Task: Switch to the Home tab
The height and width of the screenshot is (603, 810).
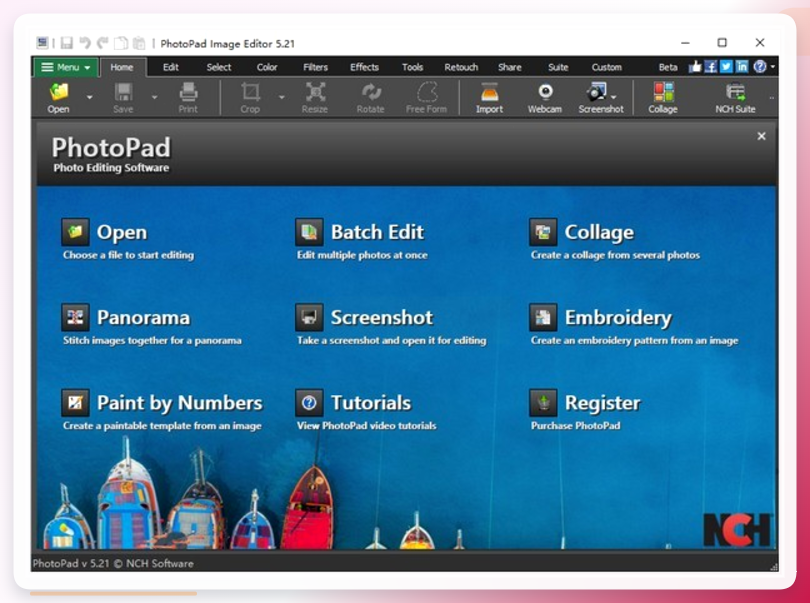Action: (x=122, y=67)
